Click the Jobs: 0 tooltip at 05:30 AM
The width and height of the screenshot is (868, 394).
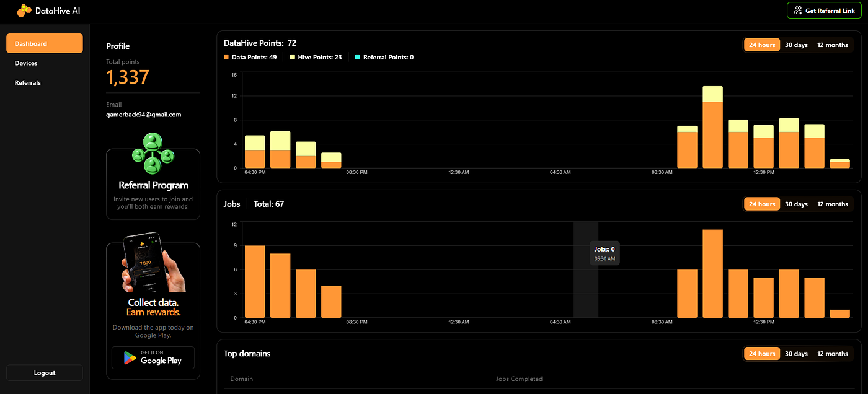pyautogui.click(x=604, y=253)
